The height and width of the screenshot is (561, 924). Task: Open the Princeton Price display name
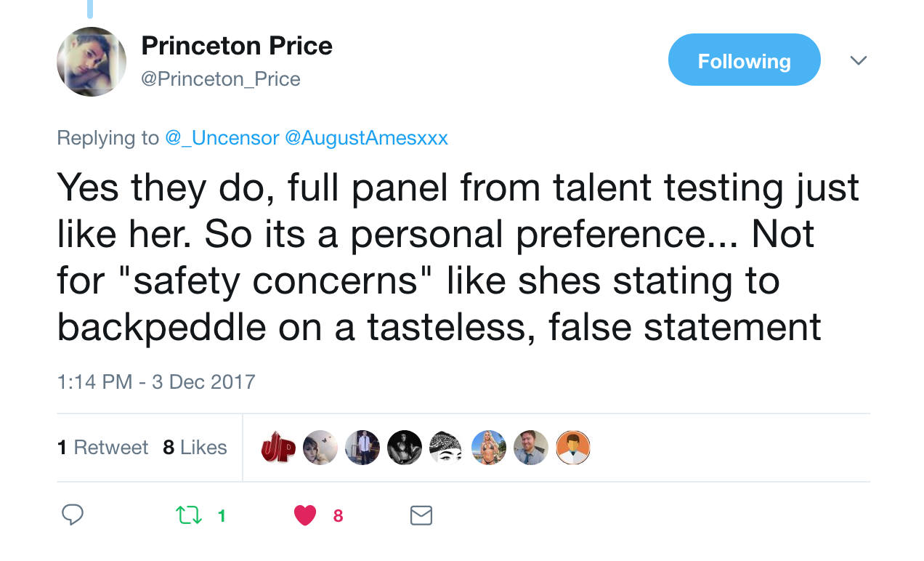click(x=237, y=46)
